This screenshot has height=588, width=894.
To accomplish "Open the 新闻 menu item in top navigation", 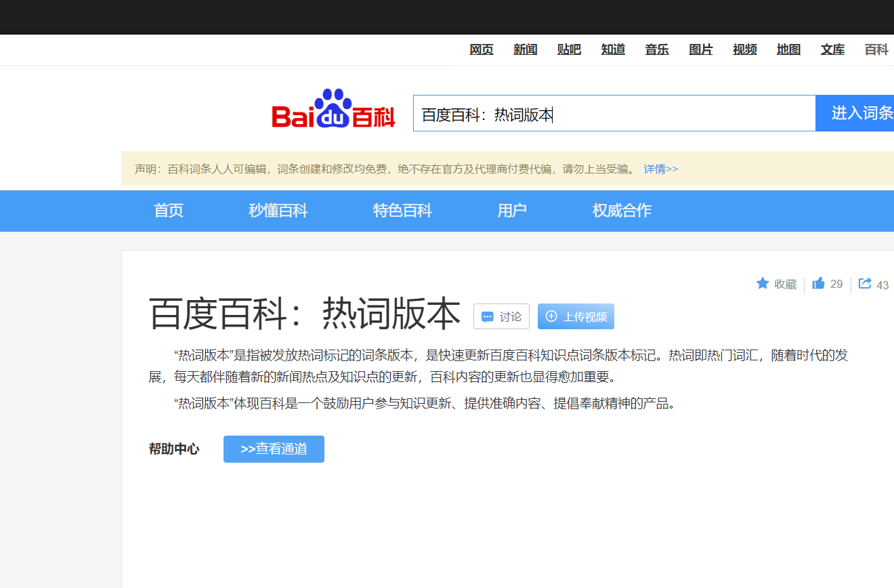I will (x=525, y=49).
